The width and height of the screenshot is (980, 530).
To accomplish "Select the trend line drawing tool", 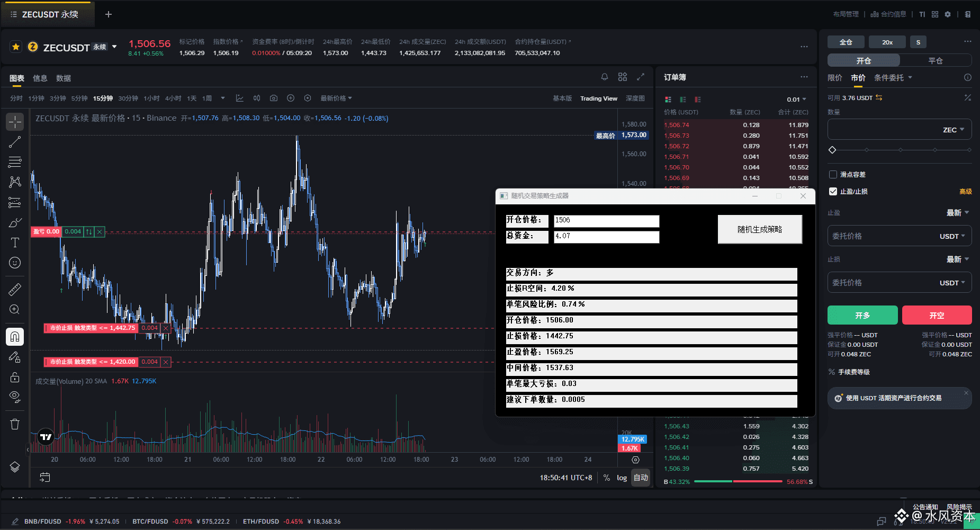I will [x=15, y=142].
